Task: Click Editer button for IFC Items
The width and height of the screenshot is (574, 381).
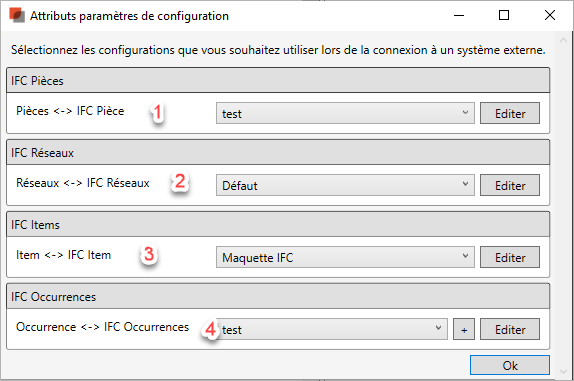Action: tap(510, 257)
